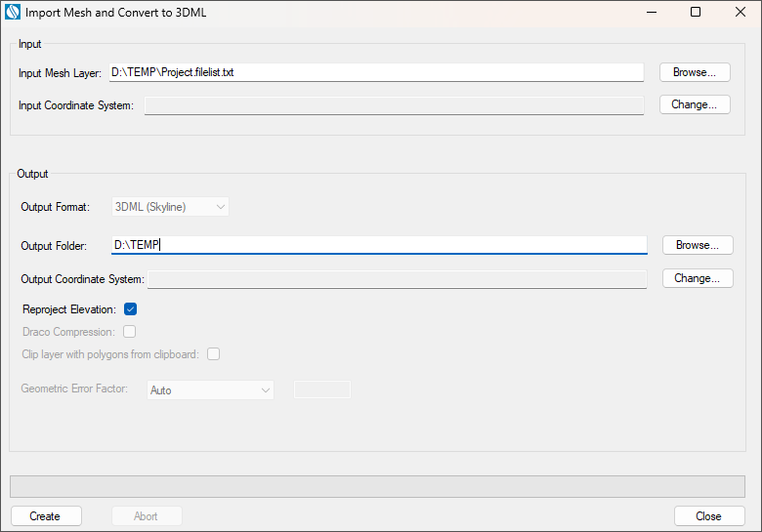Expand the Geometric Error Factor dropdown

point(210,390)
